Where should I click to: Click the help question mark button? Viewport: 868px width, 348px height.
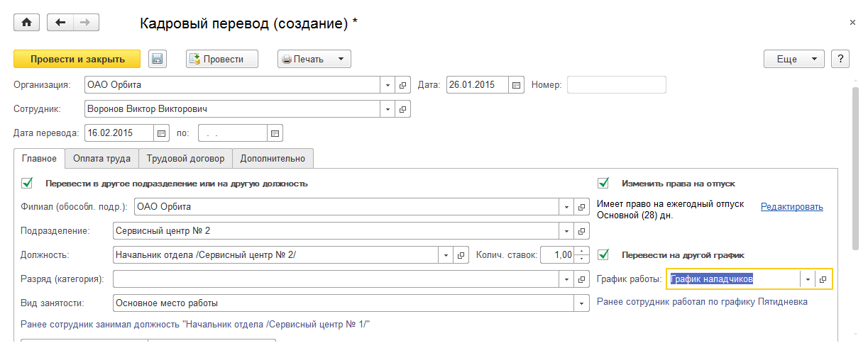[x=840, y=60]
